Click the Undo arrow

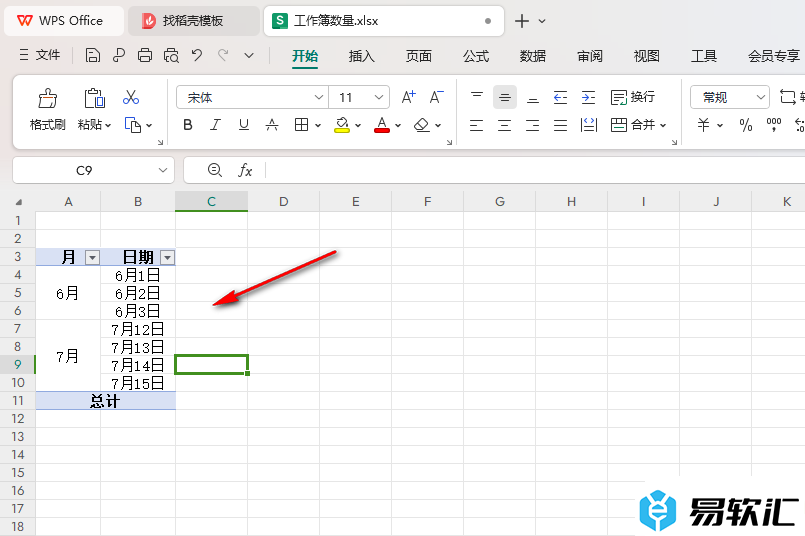pyautogui.click(x=197, y=54)
